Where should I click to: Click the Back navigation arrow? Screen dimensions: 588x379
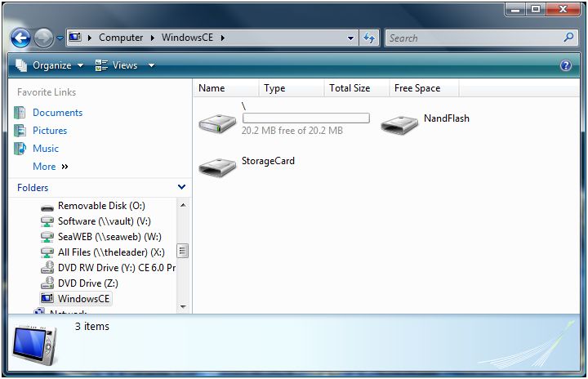20,38
